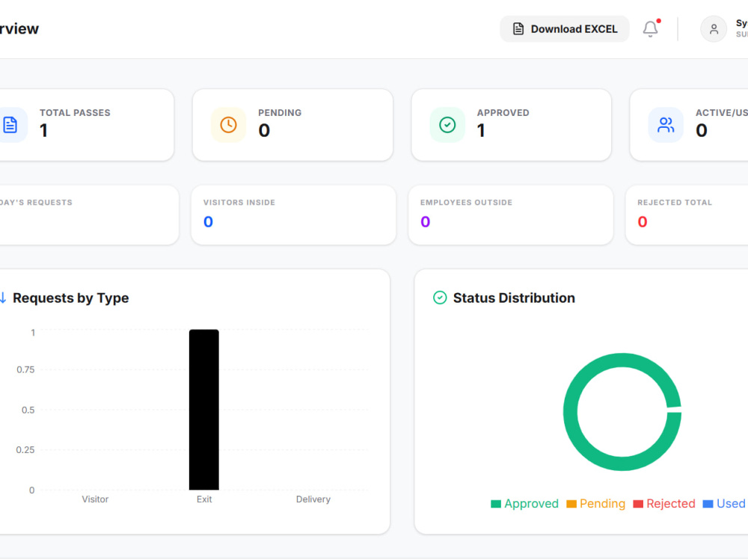Viewport: 748px width, 560px height.
Task: Toggle the Pending legend orange swatch
Action: (x=571, y=504)
